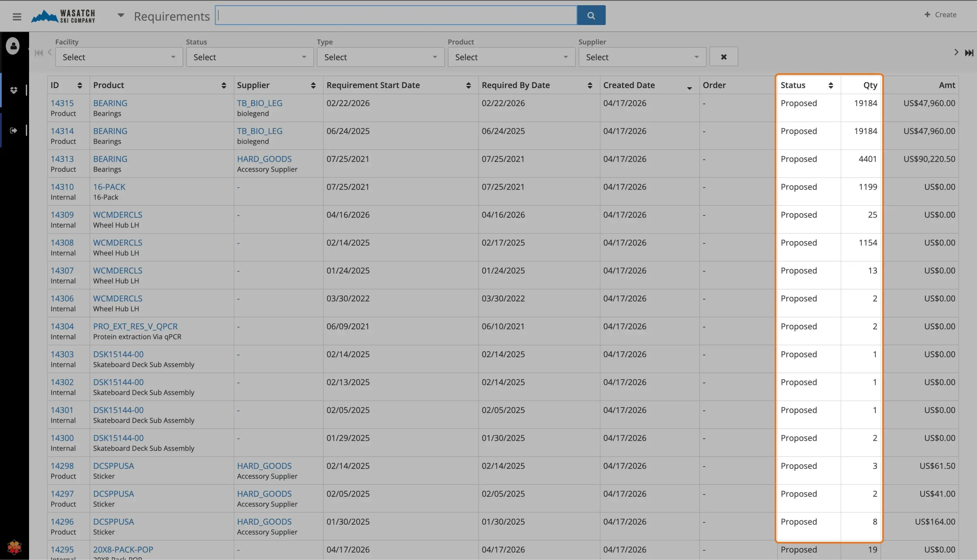Open the user profile icon in sidebar
The image size is (977, 560).
[13, 46]
